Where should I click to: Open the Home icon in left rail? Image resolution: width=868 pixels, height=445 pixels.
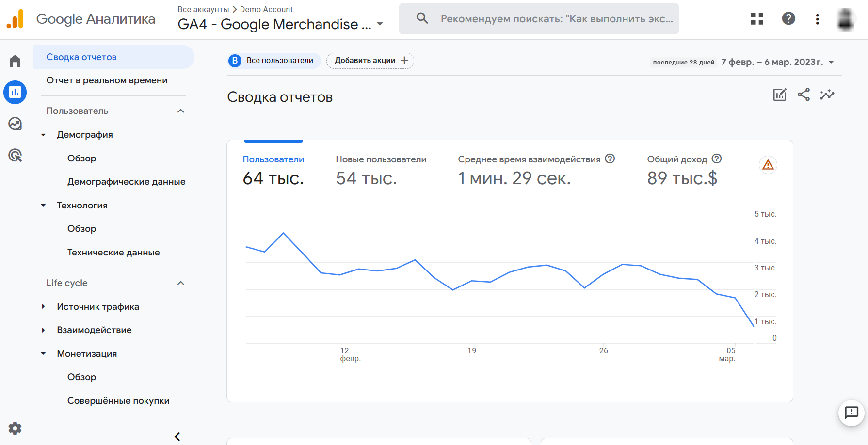tap(15, 61)
